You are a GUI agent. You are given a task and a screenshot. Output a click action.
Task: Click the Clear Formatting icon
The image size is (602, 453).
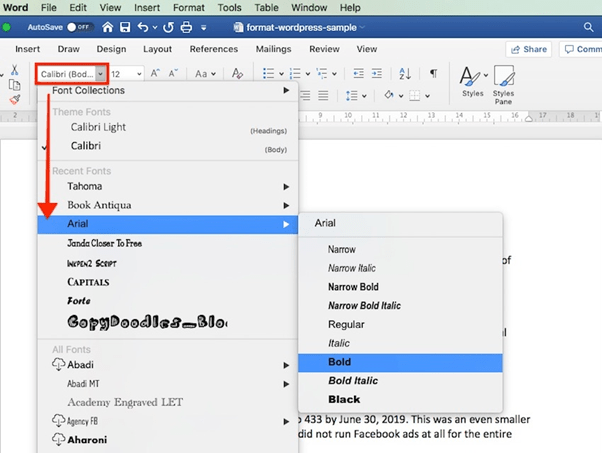237,74
